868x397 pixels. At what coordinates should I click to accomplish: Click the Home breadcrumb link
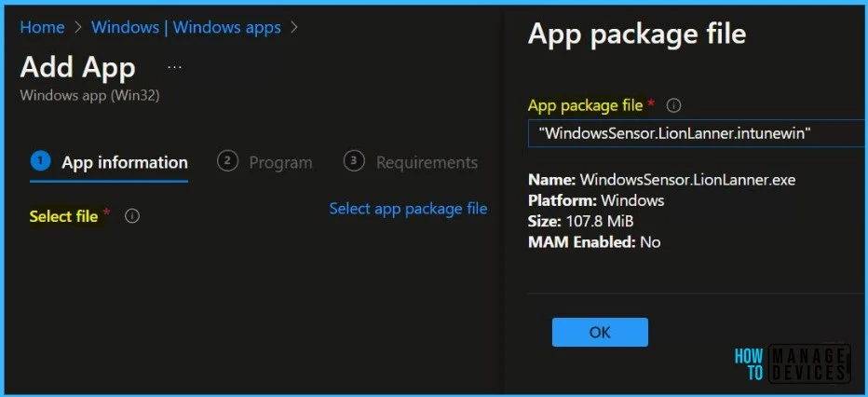42,27
